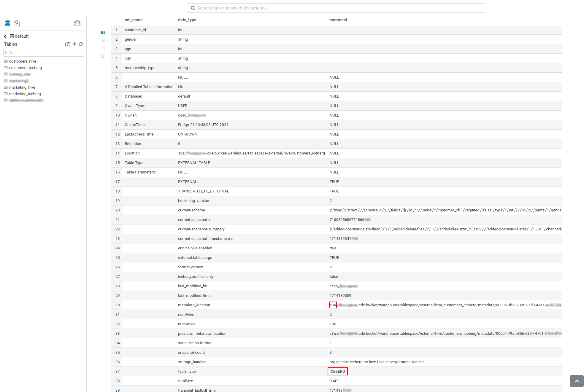This screenshot has width=584, height=392.
Task: Click the 'Fri Apr 26 13:43:03 UTC 2024' value
Action: [203, 125]
